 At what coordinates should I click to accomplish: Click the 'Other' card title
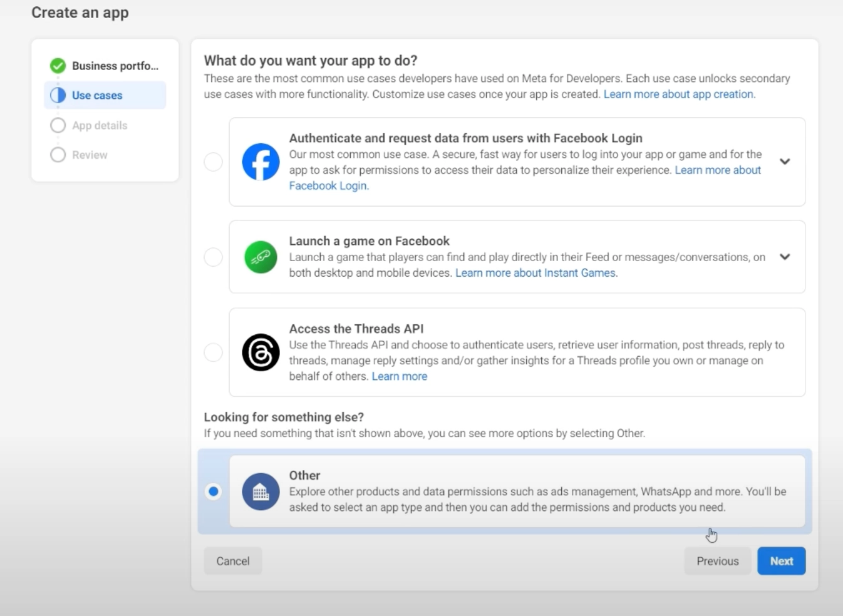point(304,475)
